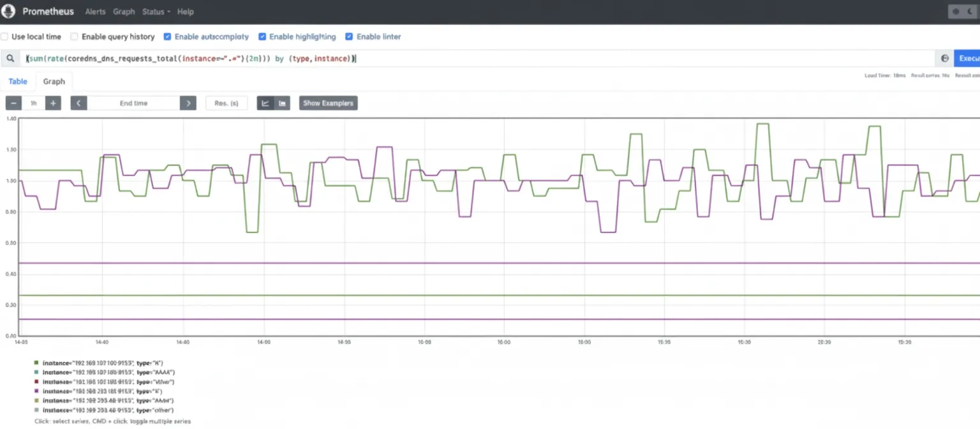
Task: Disable the Enable highlighting checkbox
Action: tap(262, 36)
